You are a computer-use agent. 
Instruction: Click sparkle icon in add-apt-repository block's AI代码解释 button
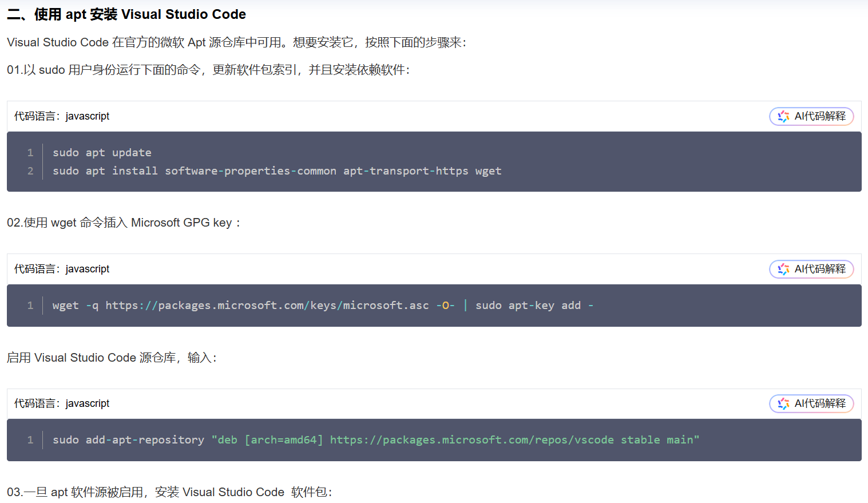[x=783, y=403]
